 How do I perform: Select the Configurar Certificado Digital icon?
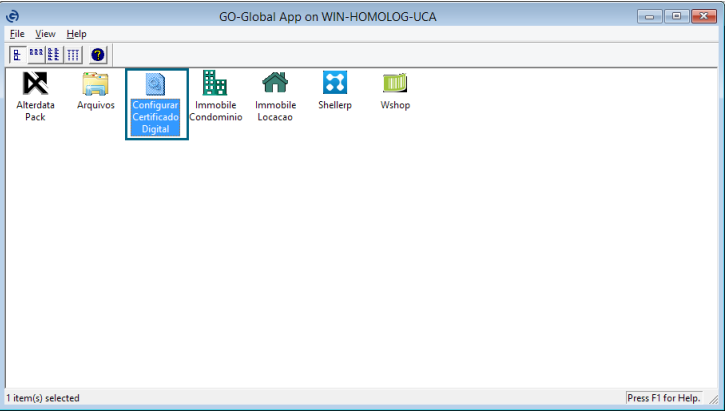155,84
